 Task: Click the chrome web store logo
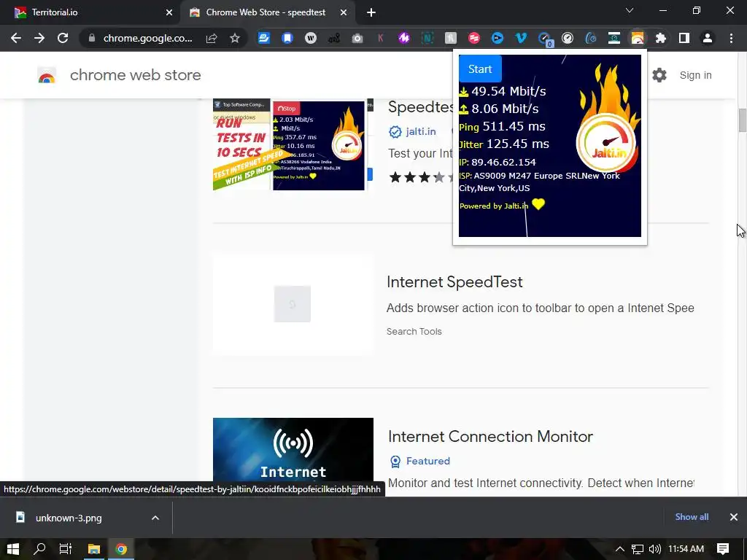pos(119,75)
